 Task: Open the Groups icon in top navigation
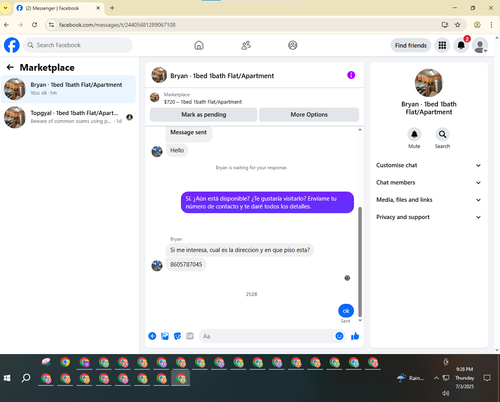(x=293, y=45)
